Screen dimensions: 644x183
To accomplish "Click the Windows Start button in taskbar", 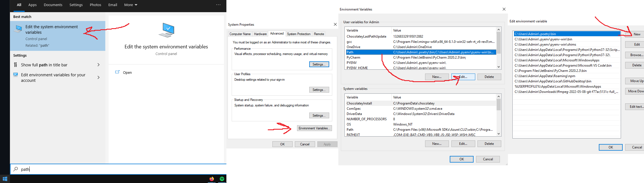I will (5, 179).
